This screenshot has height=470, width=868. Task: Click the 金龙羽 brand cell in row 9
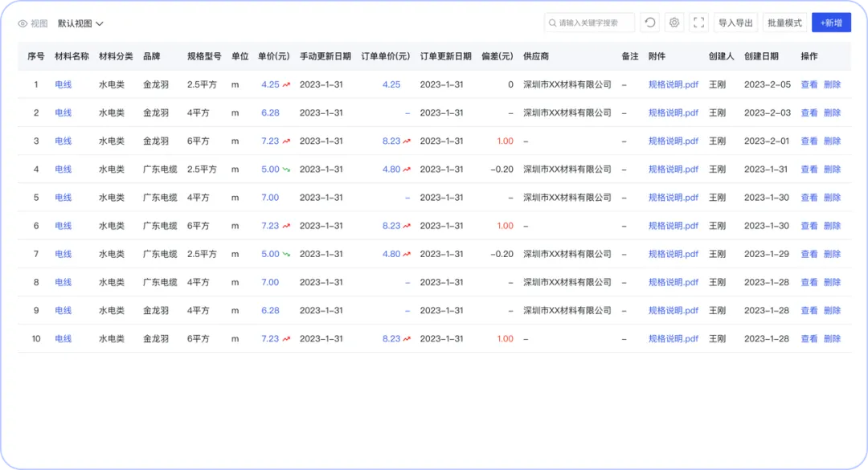(x=156, y=311)
